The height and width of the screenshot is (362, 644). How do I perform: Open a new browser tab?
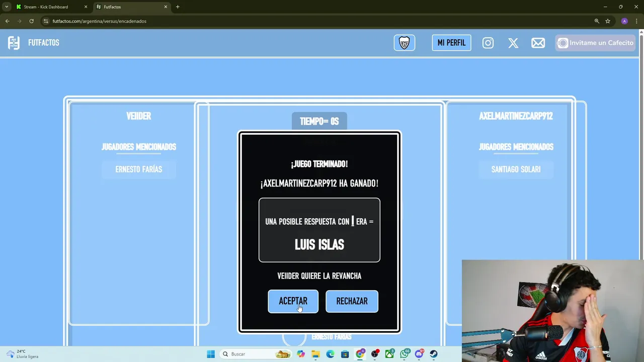pyautogui.click(x=178, y=7)
